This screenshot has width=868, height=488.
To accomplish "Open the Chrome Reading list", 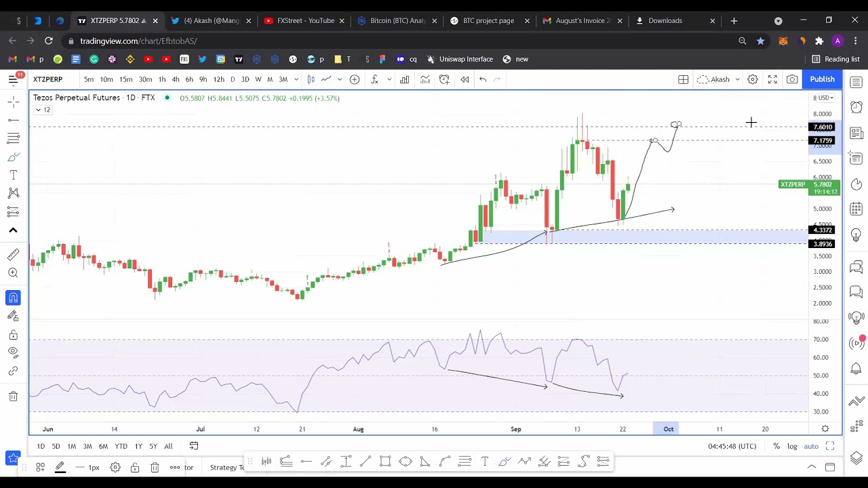I will [835, 59].
